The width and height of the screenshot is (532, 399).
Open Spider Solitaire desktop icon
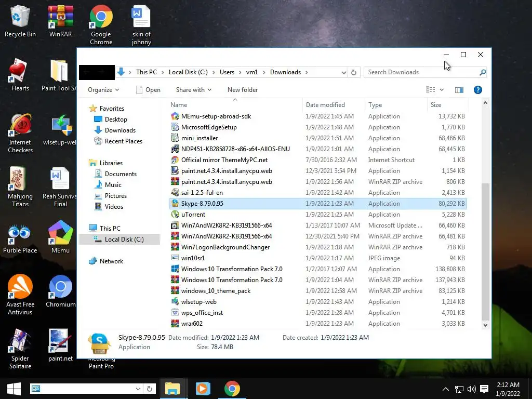tap(20, 349)
